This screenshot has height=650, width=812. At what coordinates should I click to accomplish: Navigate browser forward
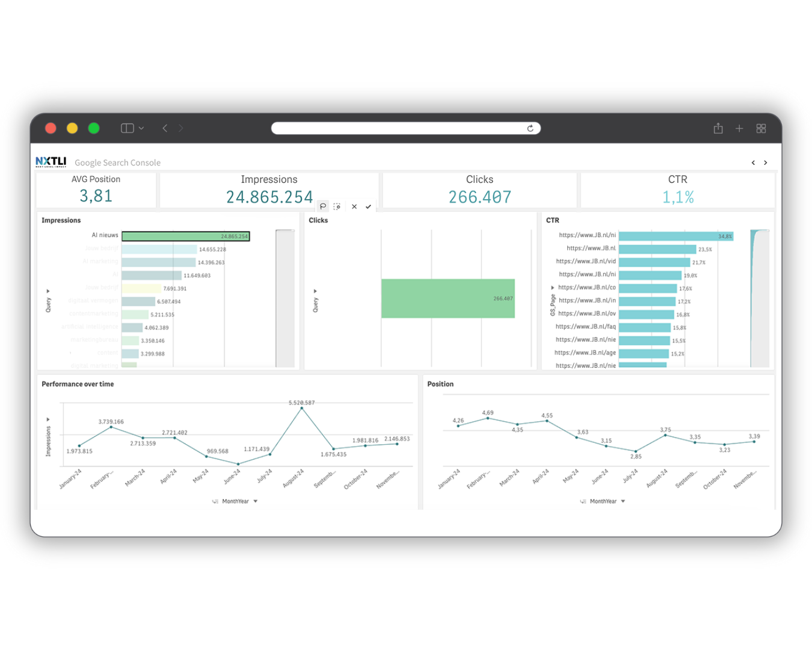180,128
